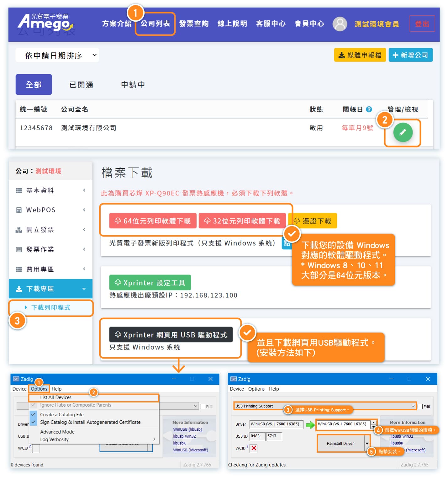Image resolution: width=448 pixels, height=479 pixels.
Task: Tick the Edit checkbox beside USB Printing Support
Action: [420, 407]
